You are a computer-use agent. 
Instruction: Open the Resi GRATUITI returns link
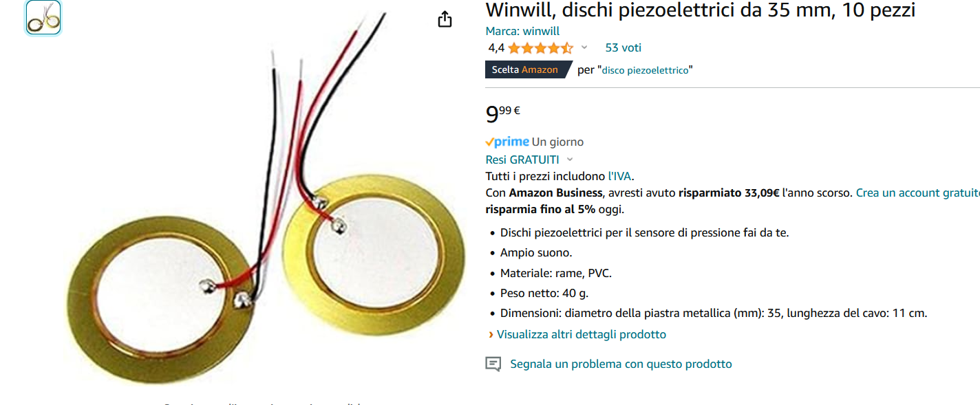[522, 160]
